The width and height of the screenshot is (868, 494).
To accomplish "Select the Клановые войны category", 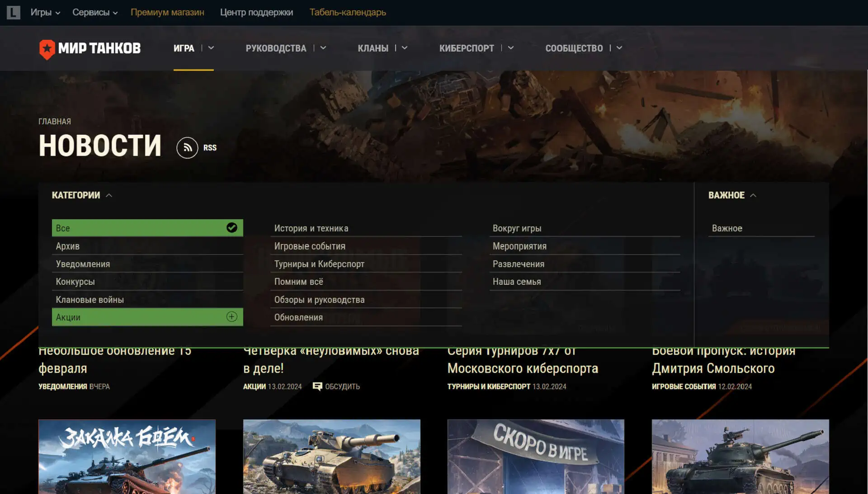I will tap(147, 299).
